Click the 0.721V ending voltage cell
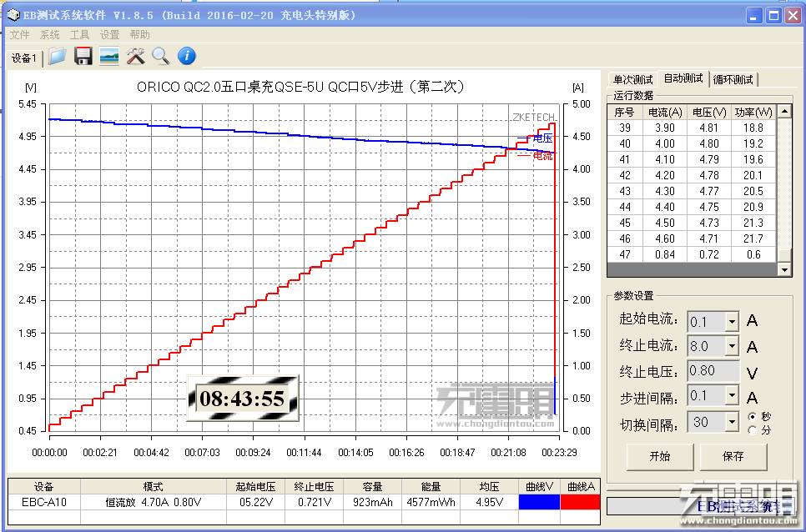Screen dimensions: 806x532 click(x=314, y=502)
